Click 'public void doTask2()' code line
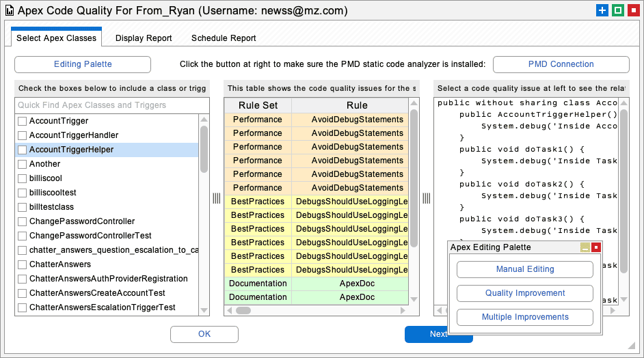644x358 pixels. coord(522,184)
